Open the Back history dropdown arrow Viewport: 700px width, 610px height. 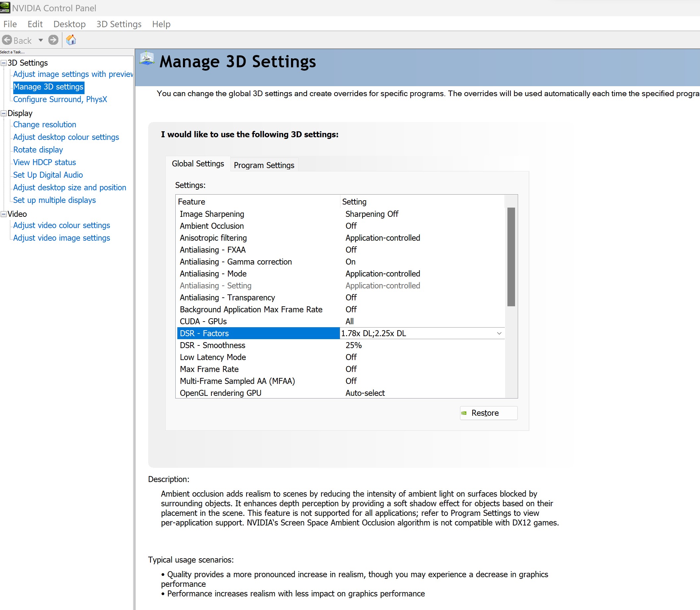pyautogui.click(x=41, y=40)
